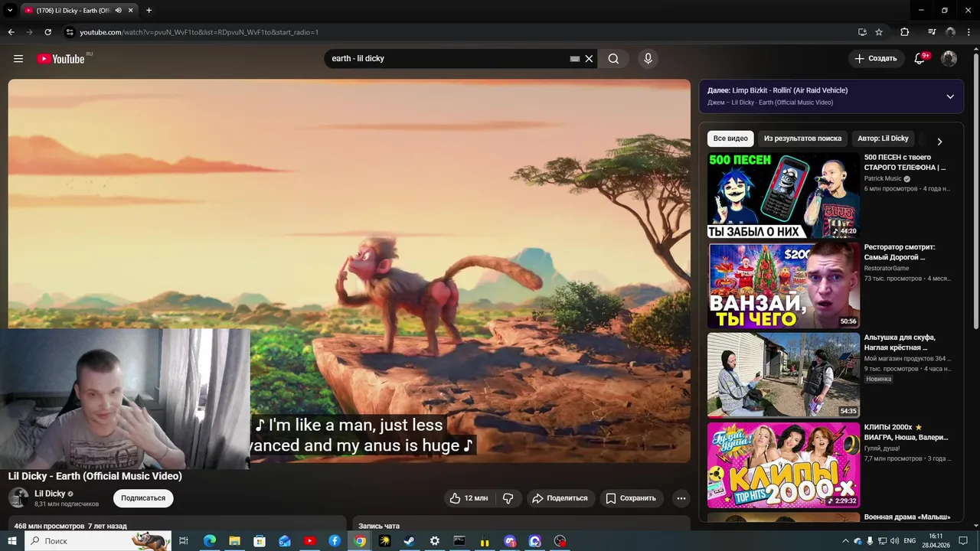The height and width of the screenshot is (551, 980).
Task: Click the Windows taskbar search box
Action: coord(98,541)
